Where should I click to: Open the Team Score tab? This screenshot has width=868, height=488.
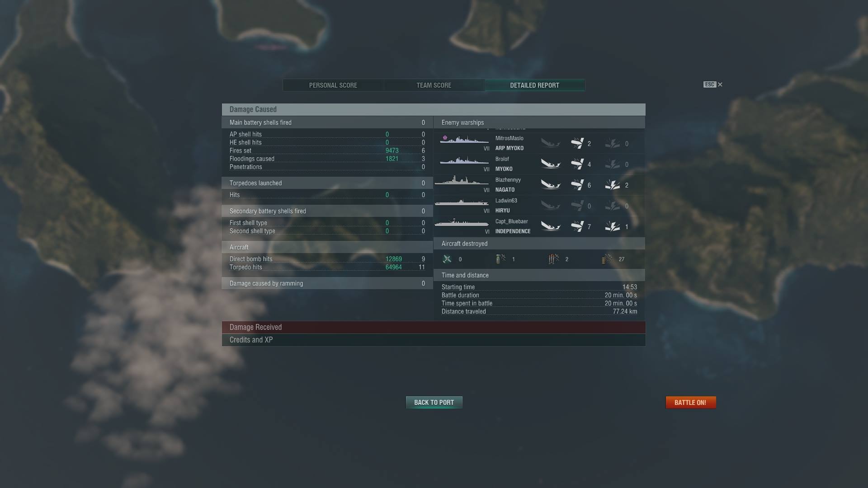point(434,85)
